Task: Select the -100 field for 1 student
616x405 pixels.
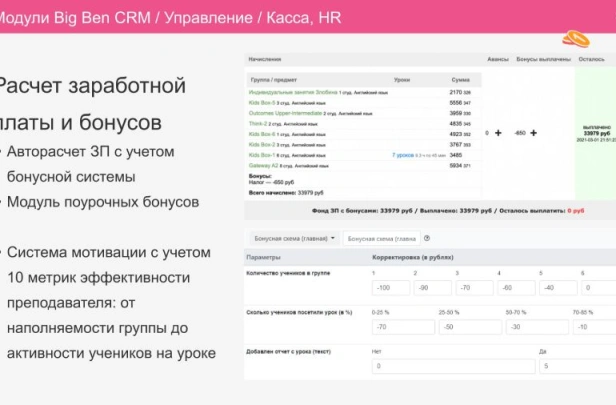Action: [x=391, y=288]
